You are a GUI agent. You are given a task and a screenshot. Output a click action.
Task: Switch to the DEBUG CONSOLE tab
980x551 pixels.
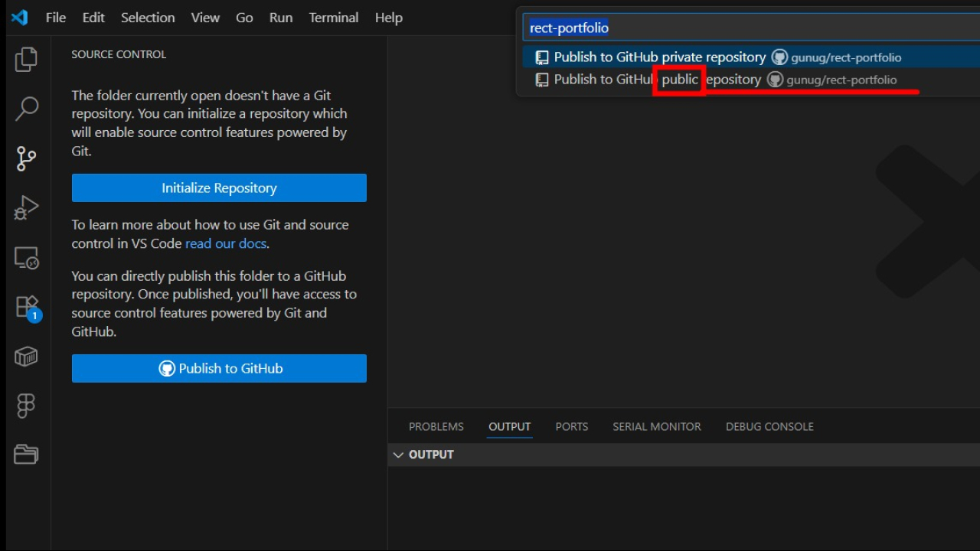point(769,427)
